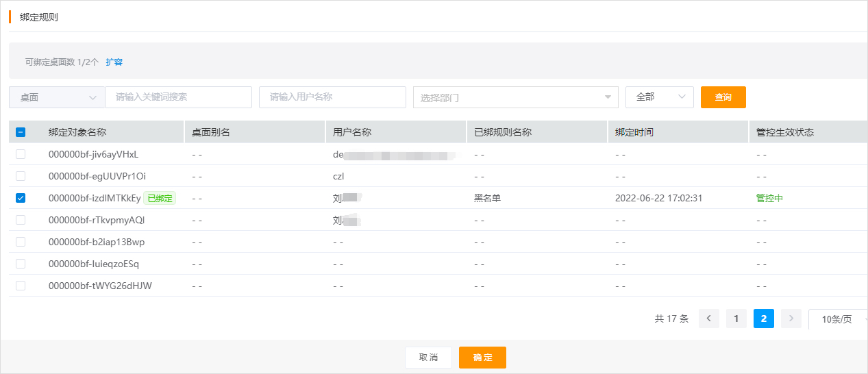Check the 000000bf-jiv6ayVHxL row checkbox
Image resolution: width=868 pixels, height=374 pixels.
[21, 154]
